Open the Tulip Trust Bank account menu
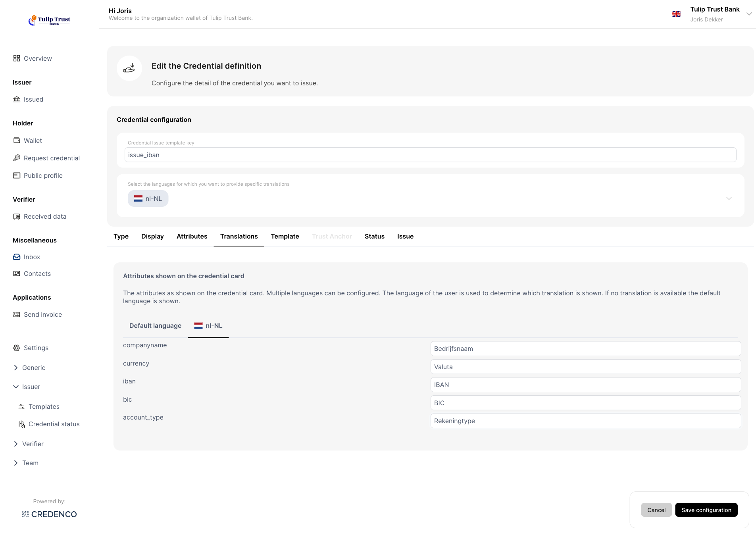756x541 pixels. (x=749, y=14)
